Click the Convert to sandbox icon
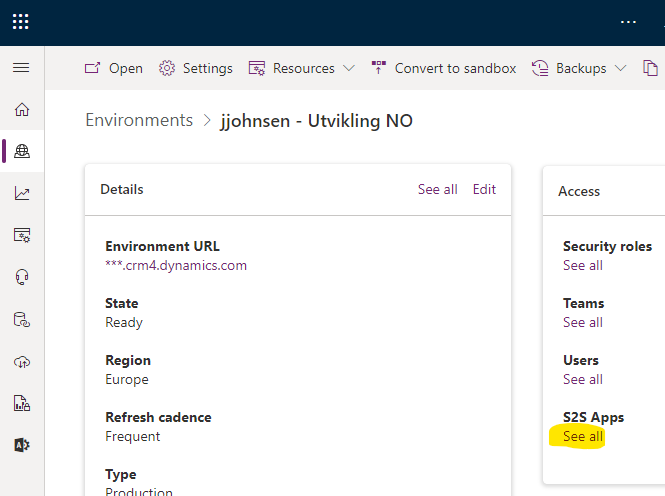665x496 pixels. (x=379, y=68)
